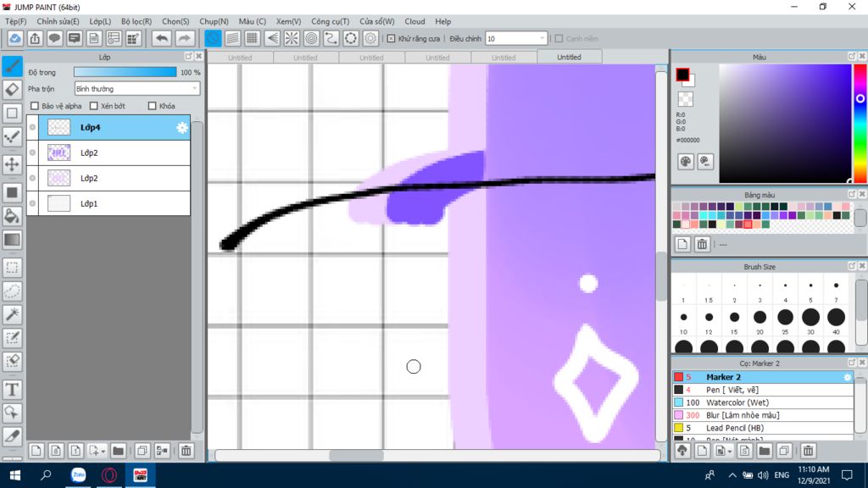Image resolution: width=868 pixels, height=488 pixels.
Task: Enable the radial snap guide
Action: coord(292,38)
